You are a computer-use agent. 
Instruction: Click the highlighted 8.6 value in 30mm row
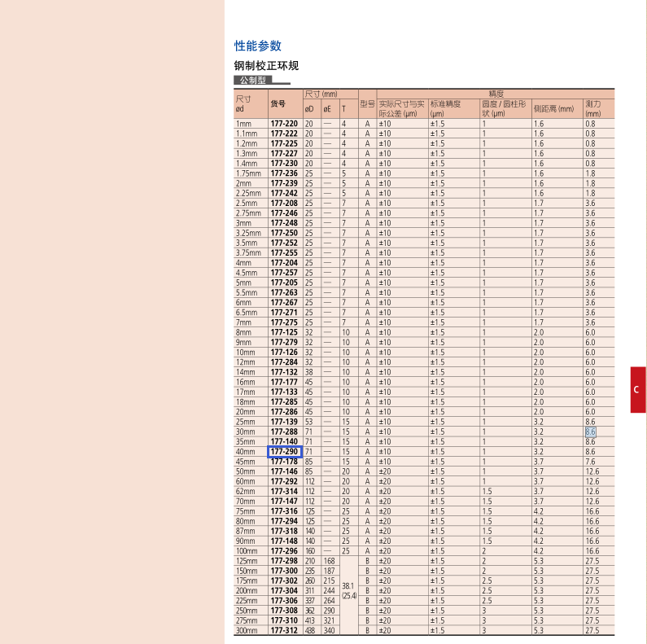(591, 432)
